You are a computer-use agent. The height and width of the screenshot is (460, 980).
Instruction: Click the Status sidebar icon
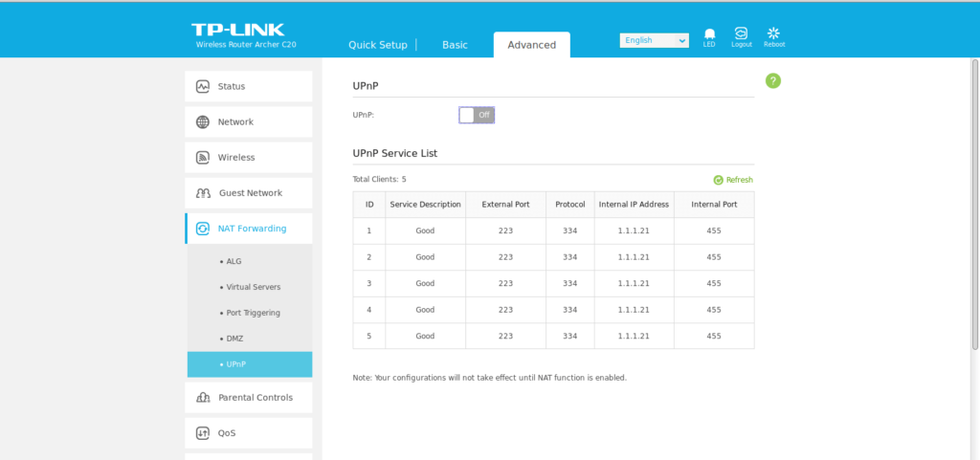[x=203, y=87]
